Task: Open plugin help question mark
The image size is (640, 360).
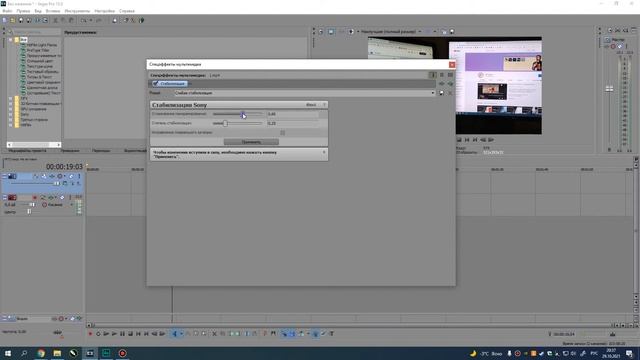Action: tap(324, 105)
